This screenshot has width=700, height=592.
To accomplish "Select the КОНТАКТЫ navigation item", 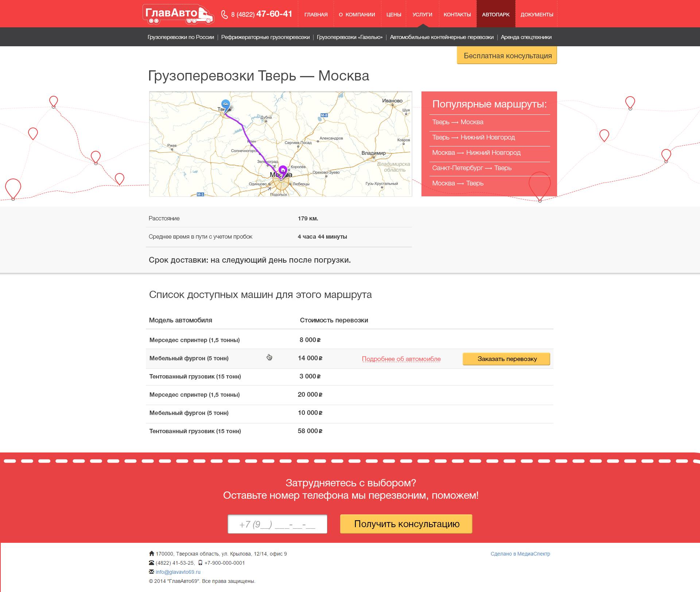I will coord(457,15).
